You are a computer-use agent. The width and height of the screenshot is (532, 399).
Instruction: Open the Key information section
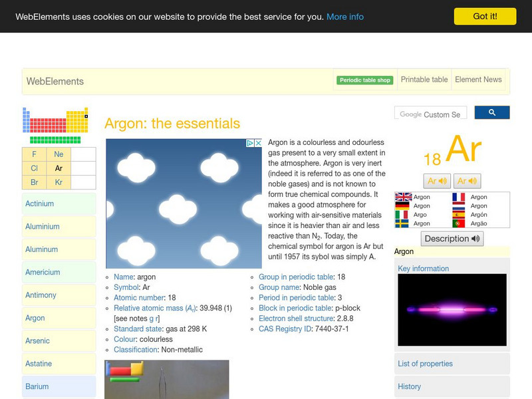(423, 269)
